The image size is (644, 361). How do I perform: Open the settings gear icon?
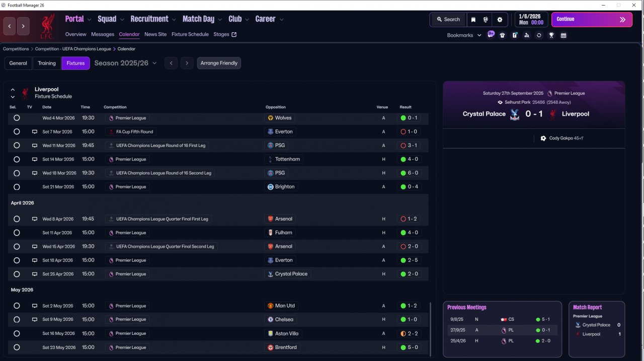coord(500,20)
